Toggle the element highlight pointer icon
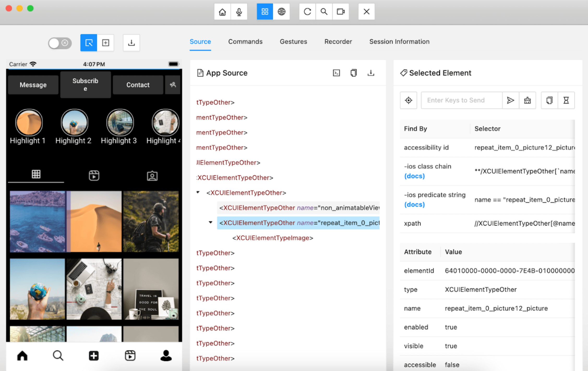 pos(88,42)
